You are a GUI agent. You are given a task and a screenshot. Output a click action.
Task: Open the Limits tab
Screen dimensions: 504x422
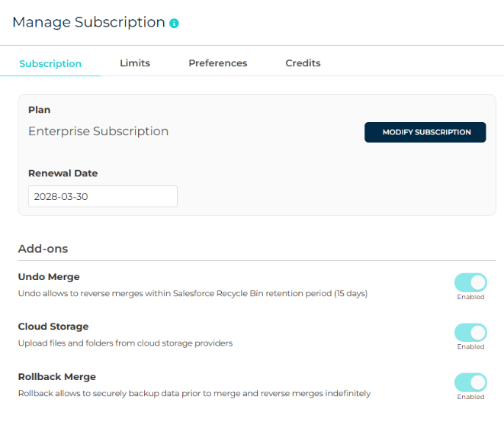pyautogui.click(x=135, y=63)
